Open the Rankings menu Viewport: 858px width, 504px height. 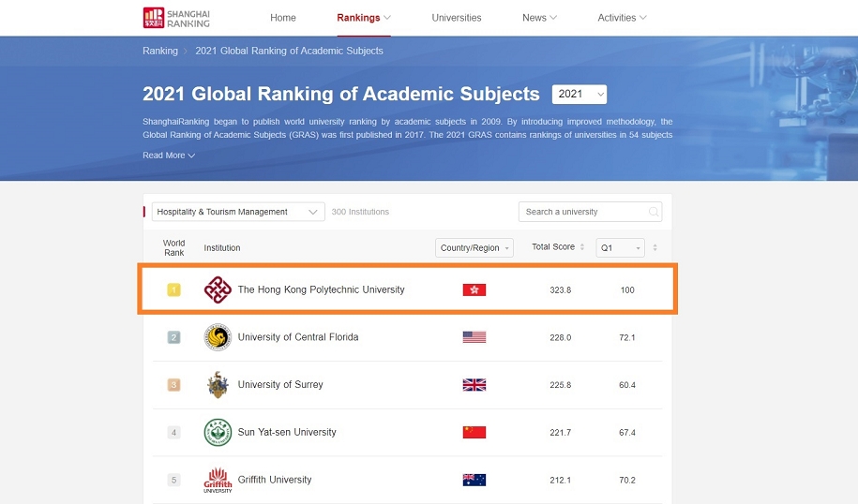[364, 18]
